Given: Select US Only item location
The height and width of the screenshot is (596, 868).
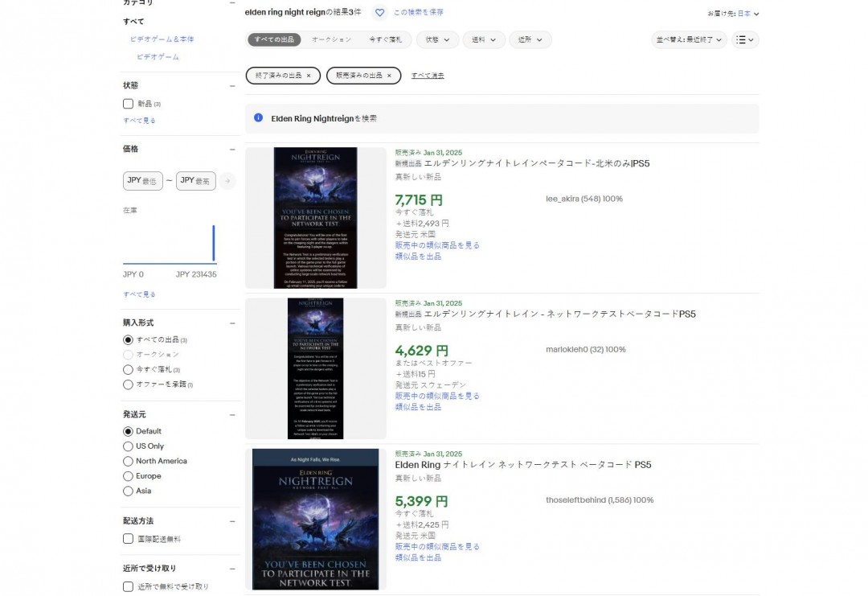Looking at the screenshot, I should (128, 446).
